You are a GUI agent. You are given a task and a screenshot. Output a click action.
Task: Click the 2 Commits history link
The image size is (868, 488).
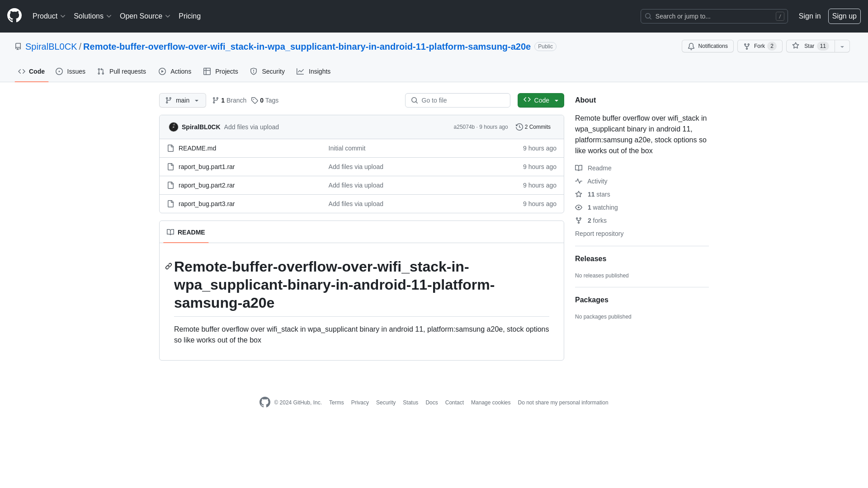(533, 127)
